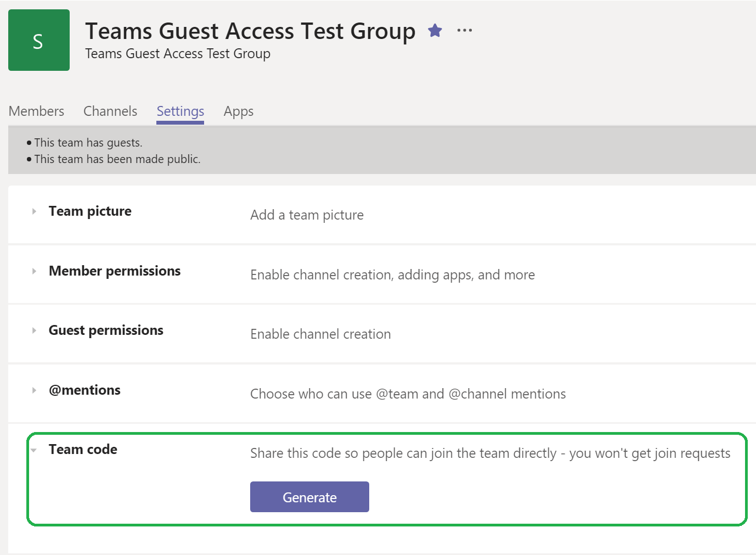Collapse the Team code section
756x555 pixels.
(33, 449)
